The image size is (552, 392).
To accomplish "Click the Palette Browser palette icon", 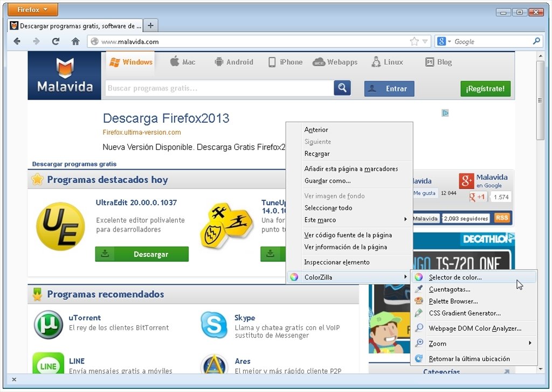I will coord(418,301).
